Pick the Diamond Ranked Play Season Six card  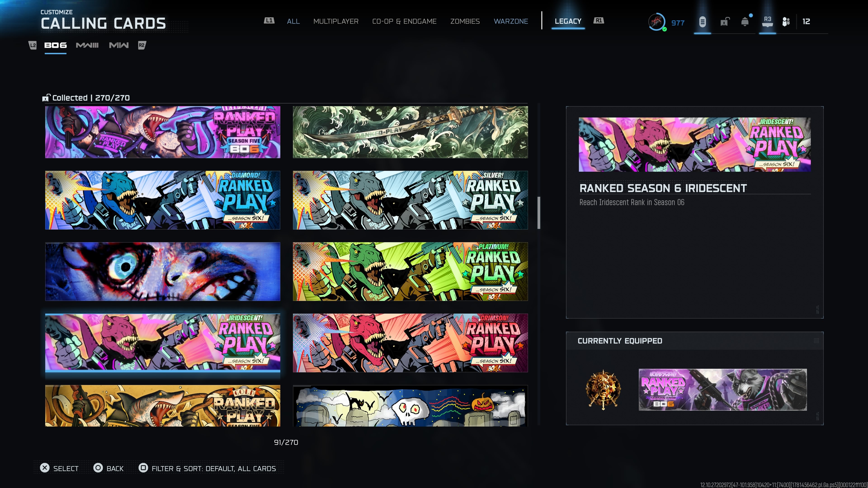163,200
